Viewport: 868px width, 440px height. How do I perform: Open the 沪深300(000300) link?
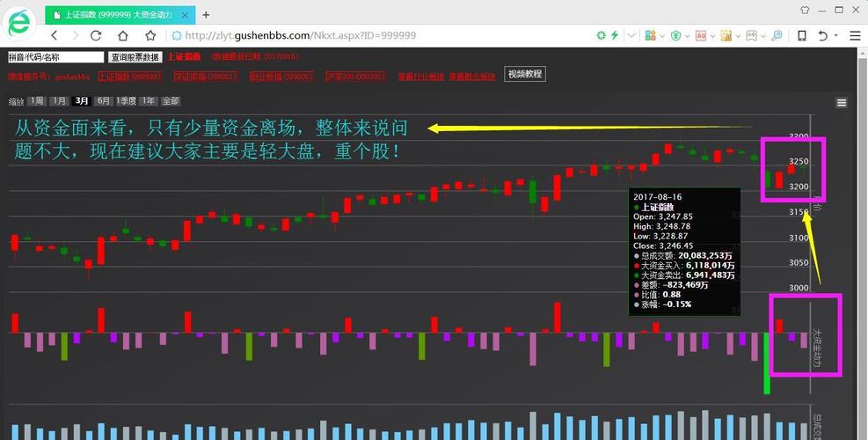[355, 77]
